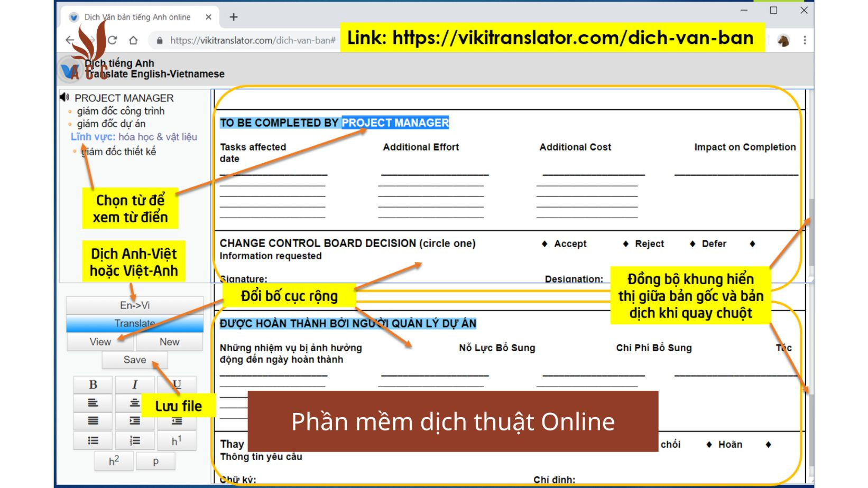Click the Save button

pyautogui.click(x=135, y=360)
